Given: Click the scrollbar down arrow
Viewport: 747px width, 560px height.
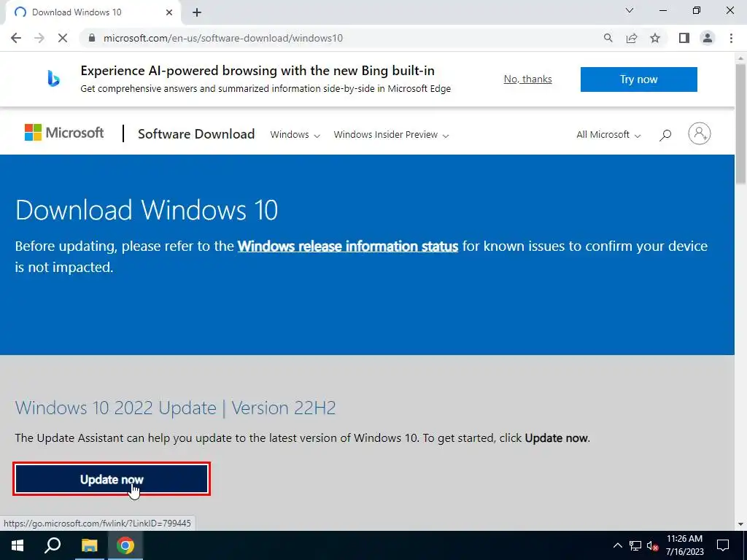Looking at the screenshot, I should [741, 524].
